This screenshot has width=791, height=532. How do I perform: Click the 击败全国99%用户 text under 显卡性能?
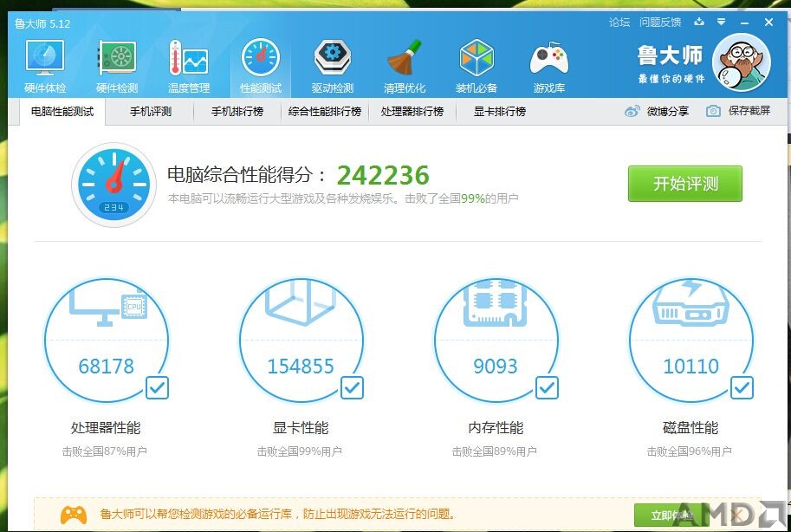[300, 451]
